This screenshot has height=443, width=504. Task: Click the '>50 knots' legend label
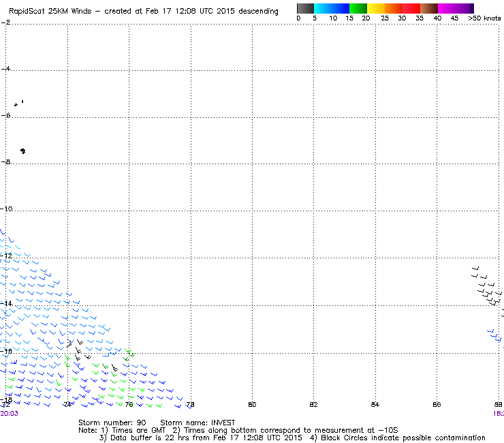click(x=484, y=18)
